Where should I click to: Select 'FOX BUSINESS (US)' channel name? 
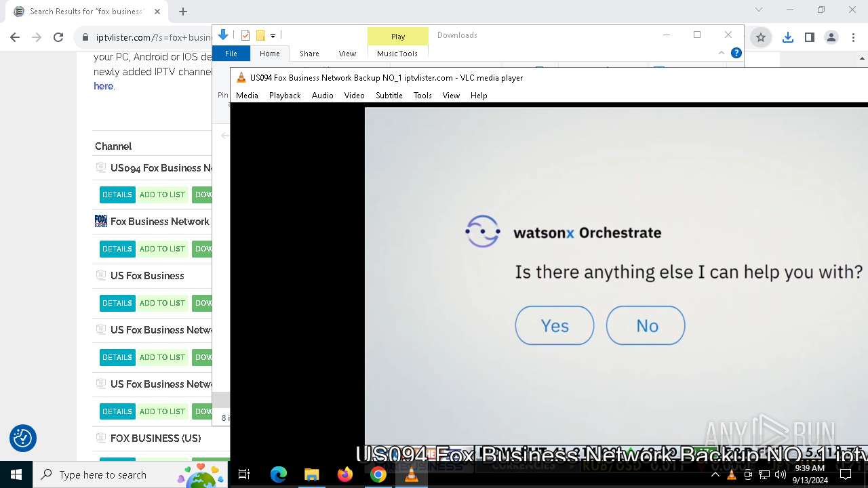[155, 439]
